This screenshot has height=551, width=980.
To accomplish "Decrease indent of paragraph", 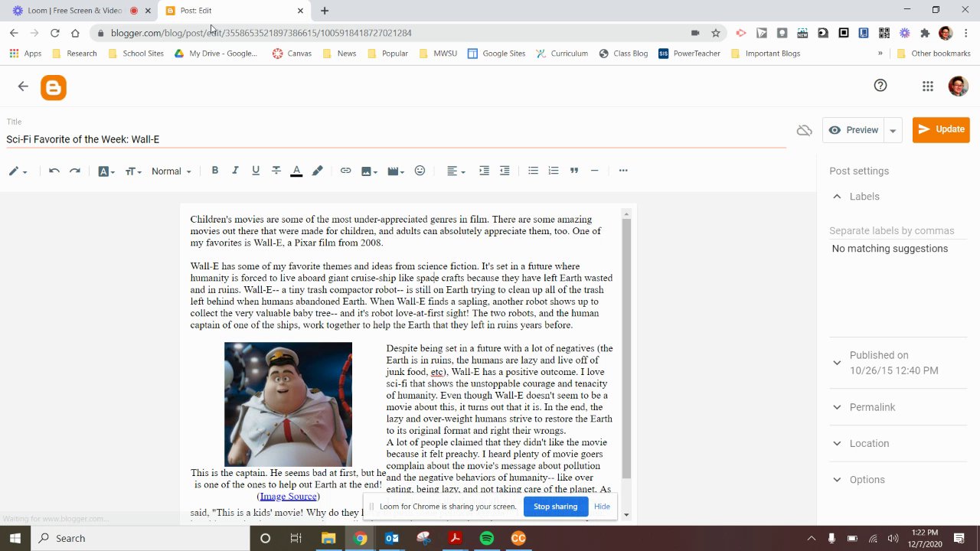I will click(505, 171).
